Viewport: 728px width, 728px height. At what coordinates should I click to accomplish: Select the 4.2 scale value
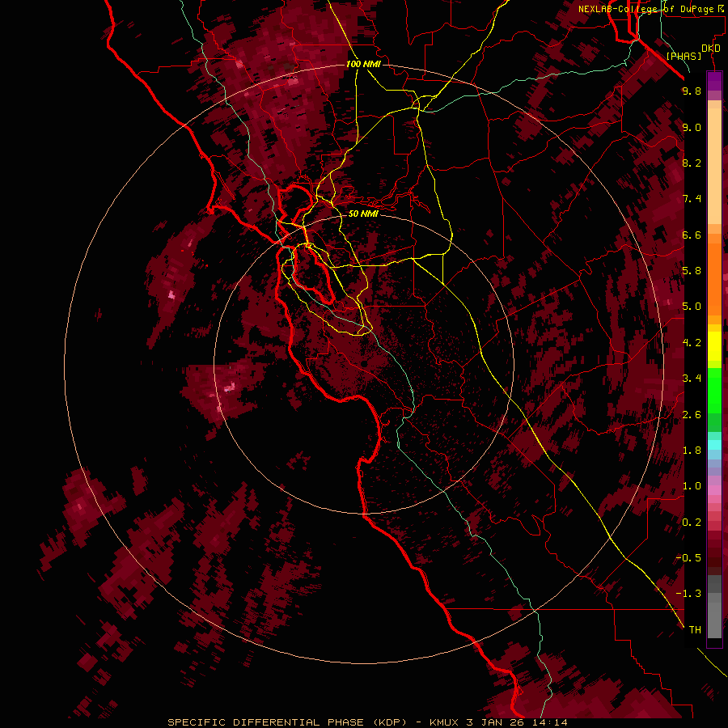coord(692,343)
